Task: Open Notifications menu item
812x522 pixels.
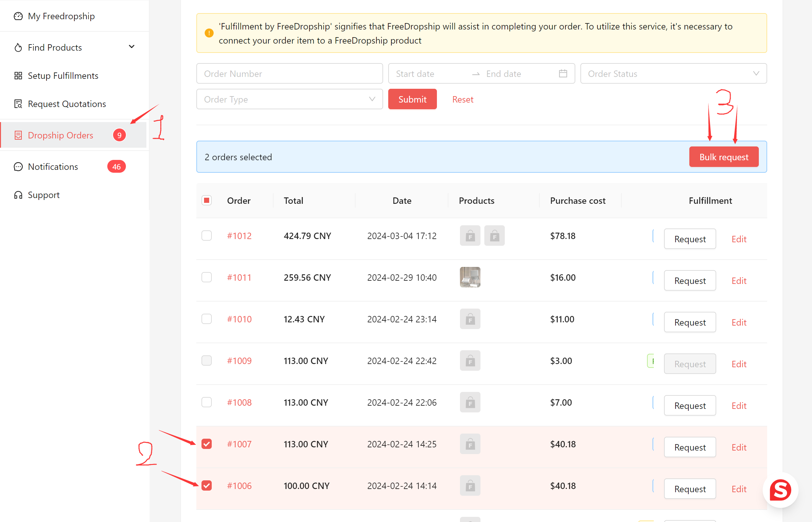Action: pos(75,167)
